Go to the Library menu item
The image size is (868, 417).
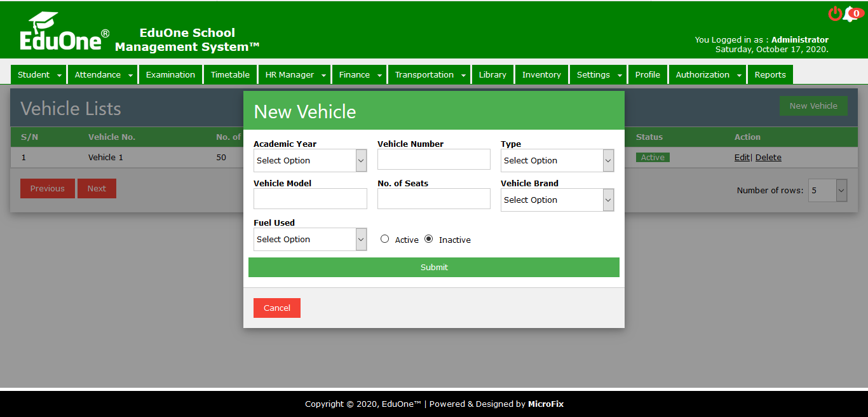tap(492, 75)
